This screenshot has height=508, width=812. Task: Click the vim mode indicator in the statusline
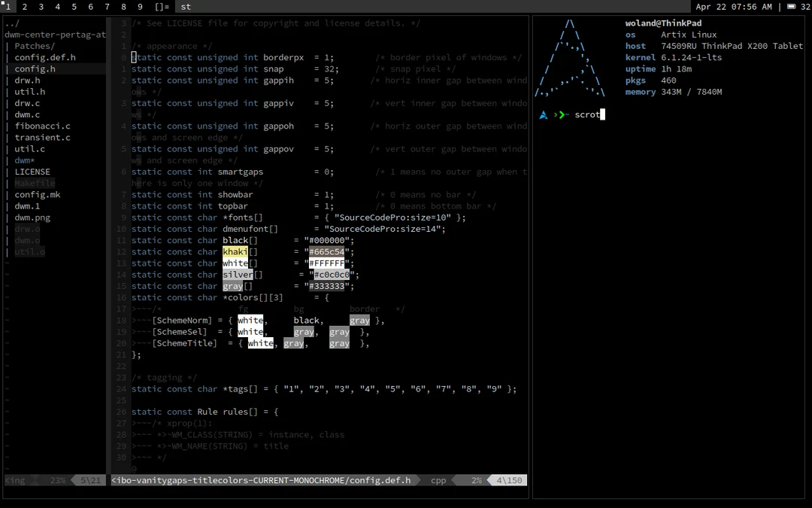pyautogui.click(x=15, y=479)
